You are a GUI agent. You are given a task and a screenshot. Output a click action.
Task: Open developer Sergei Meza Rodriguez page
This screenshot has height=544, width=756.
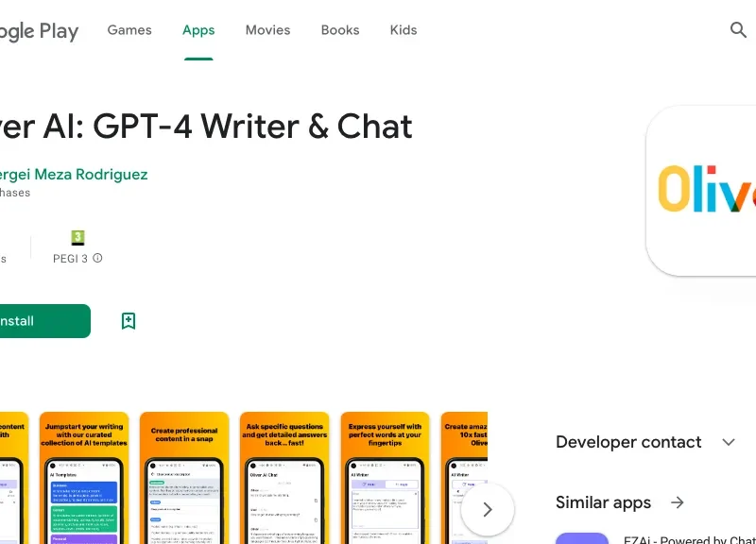74,175
